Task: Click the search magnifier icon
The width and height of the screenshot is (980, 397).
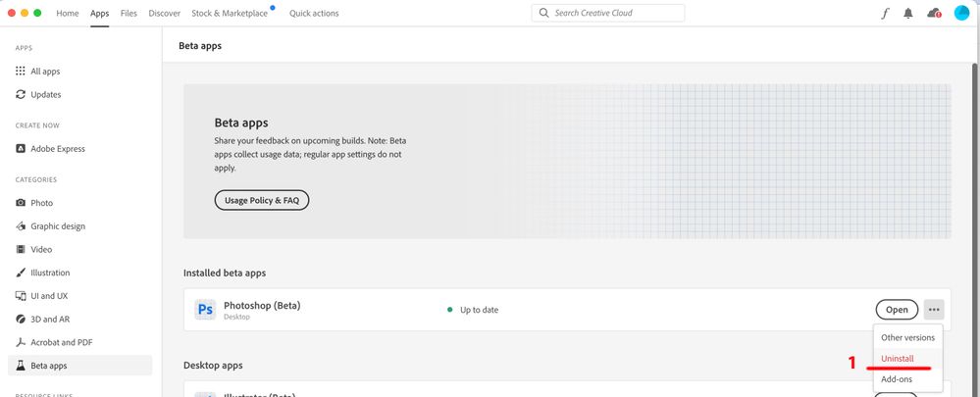Action: [x=543, y=13]
